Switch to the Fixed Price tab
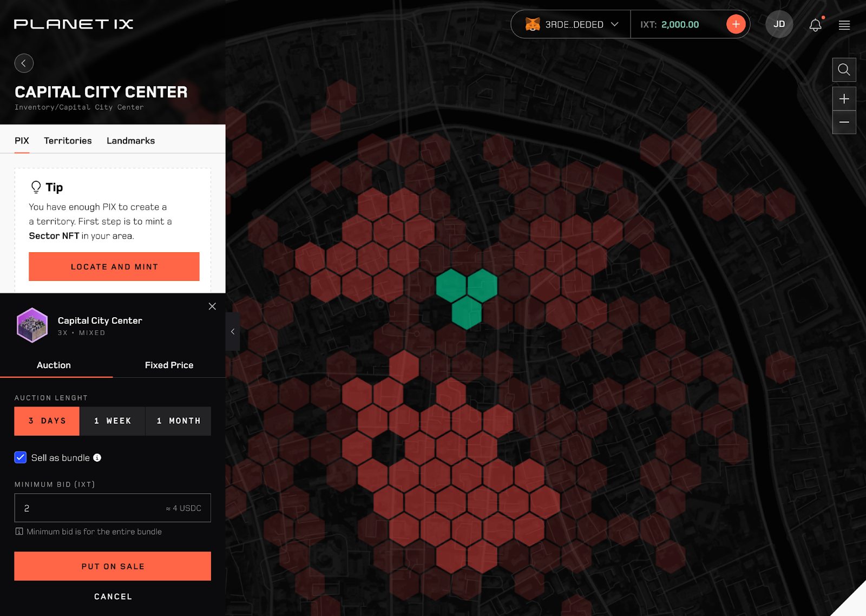 coord(169,365)
